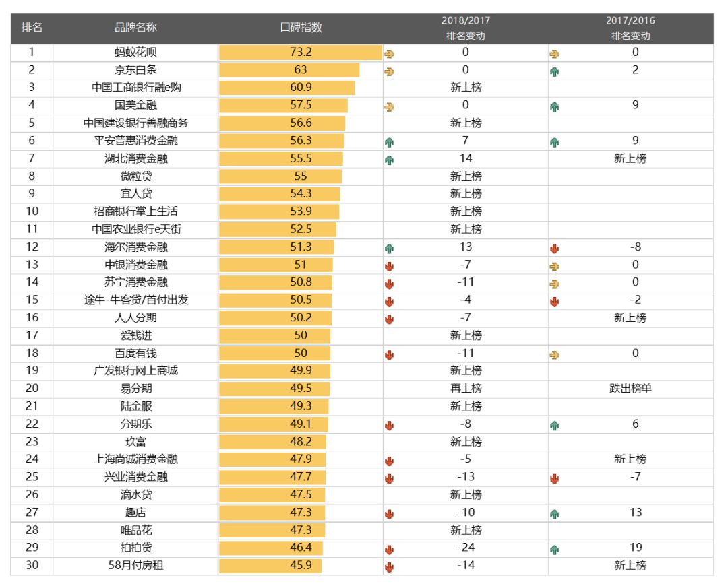The width and height of the screenshot is (728, 588).
Task: Click red down arrow in 海尔消费金融 row
Action: click(554, 249)
